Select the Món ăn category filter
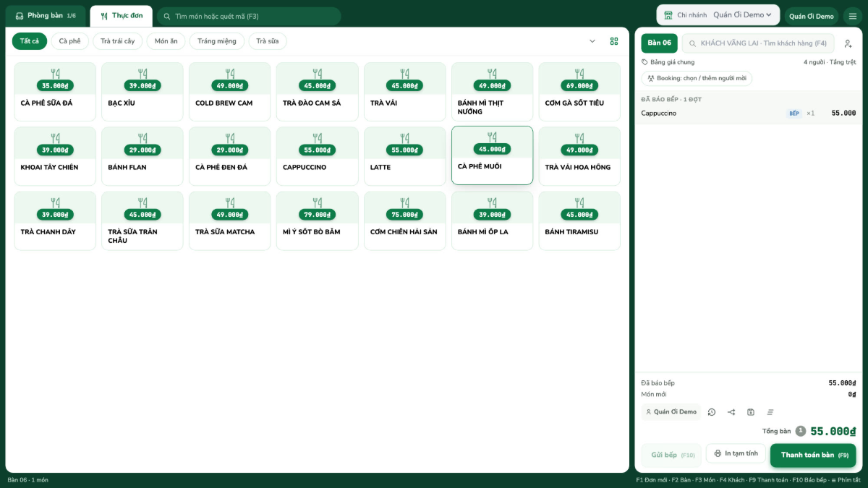 [166, 41]
